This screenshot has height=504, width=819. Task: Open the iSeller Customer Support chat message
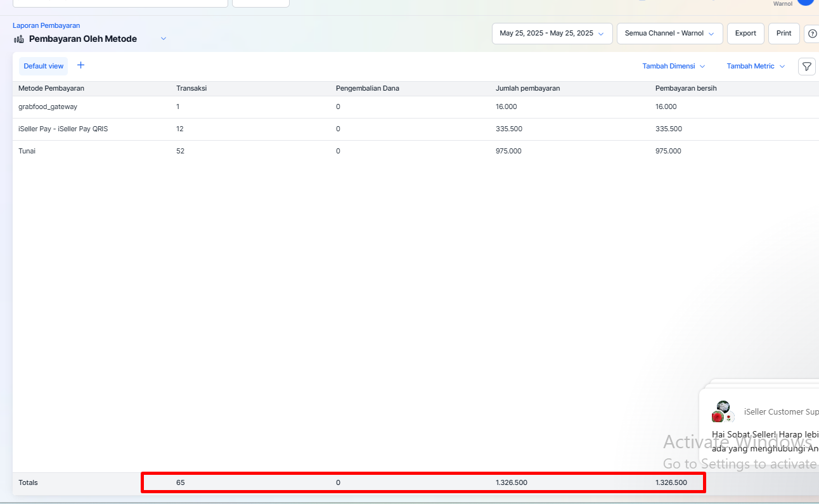click(764, 441)
